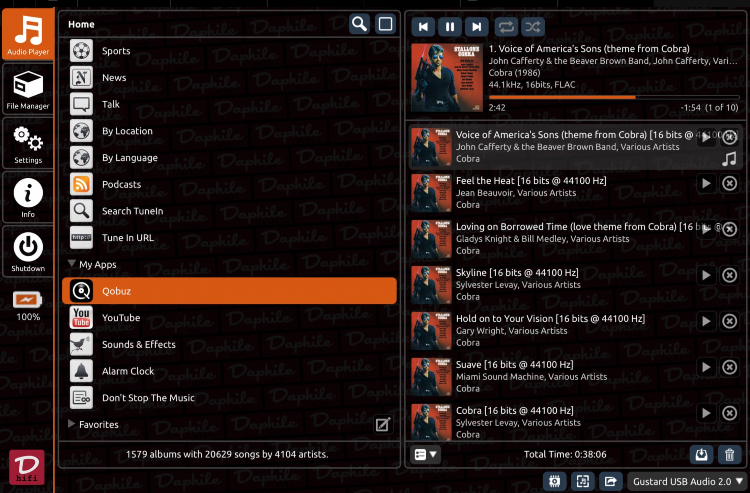Image resolution: width=750 pixels, height=493 pixels.
Task: Open the News radio category
Action: click(229, 77)
